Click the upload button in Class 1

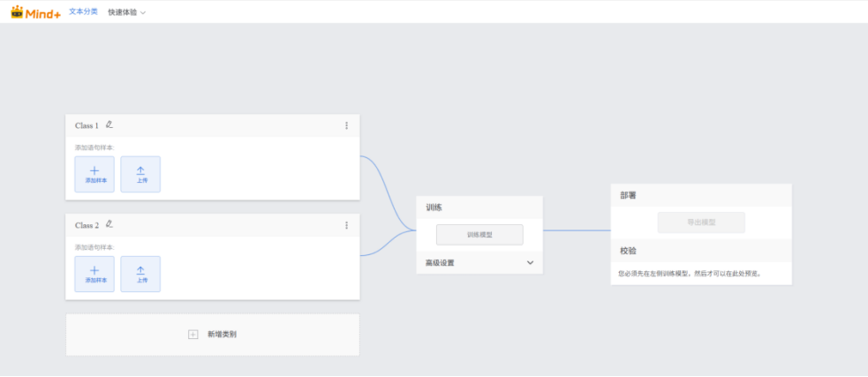(140, 174)
